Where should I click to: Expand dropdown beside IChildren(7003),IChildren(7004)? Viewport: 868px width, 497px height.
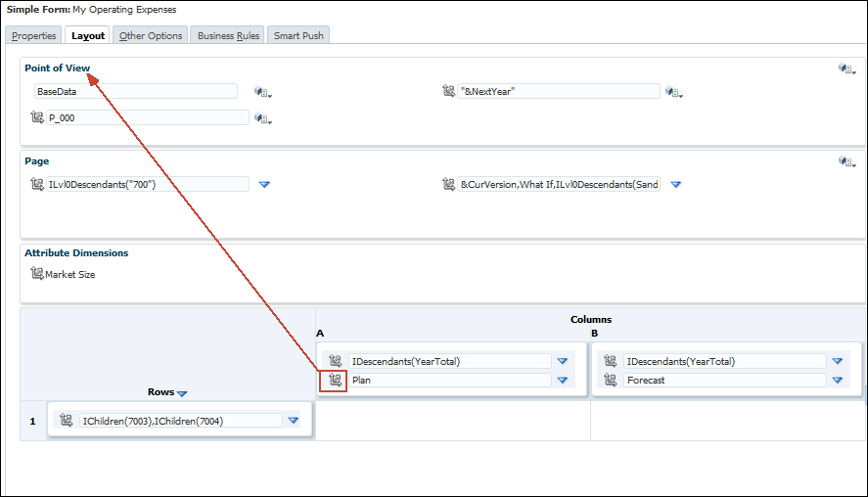(x=294, y=421)
